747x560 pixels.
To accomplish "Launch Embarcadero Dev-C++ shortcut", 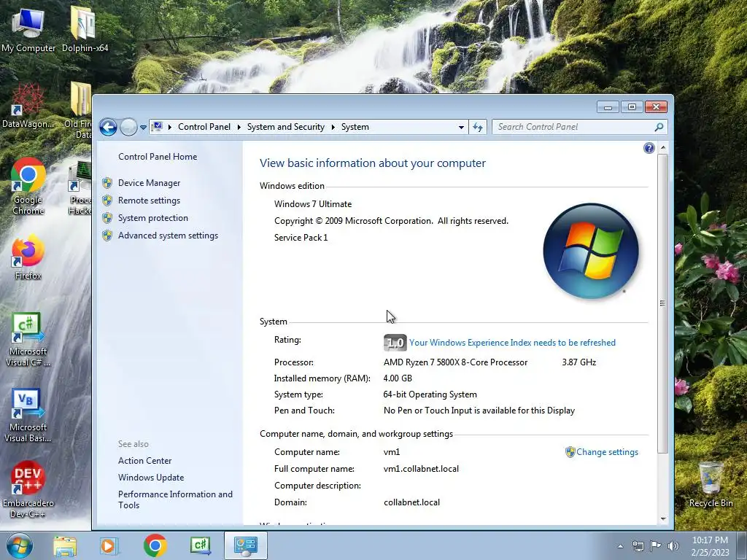I will click(28, 489).
